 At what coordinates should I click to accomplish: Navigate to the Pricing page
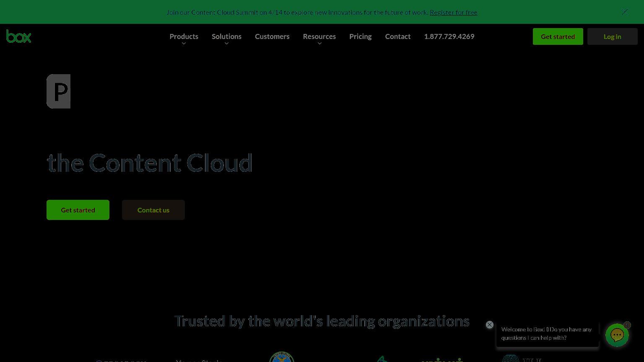(x=360, y=36)
